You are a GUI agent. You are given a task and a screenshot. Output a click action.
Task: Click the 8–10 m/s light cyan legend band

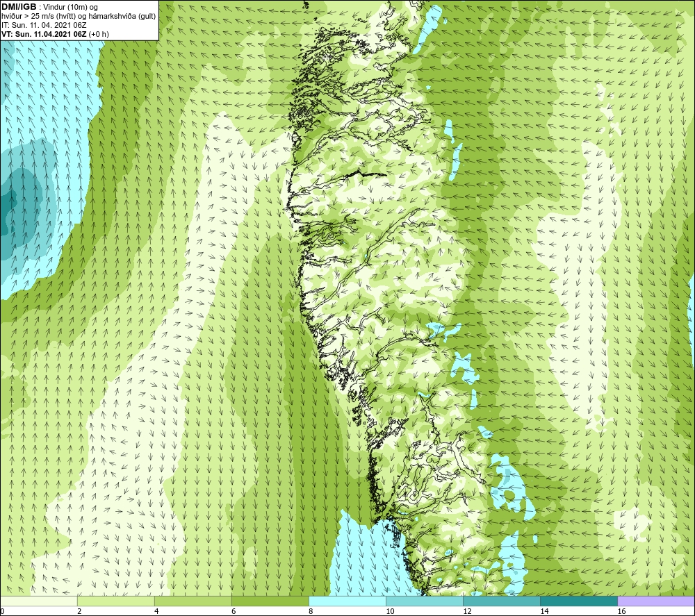coord(347,601)
